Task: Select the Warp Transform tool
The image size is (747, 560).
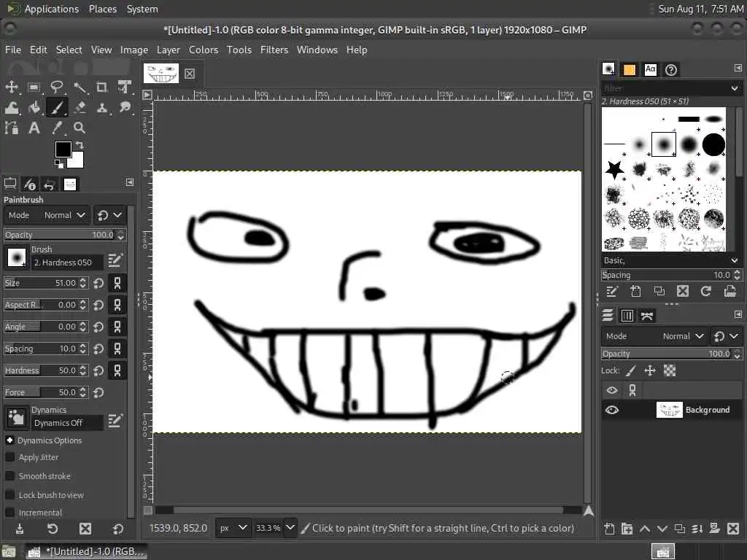Action: pyautogui.click(x=12, y=108)
